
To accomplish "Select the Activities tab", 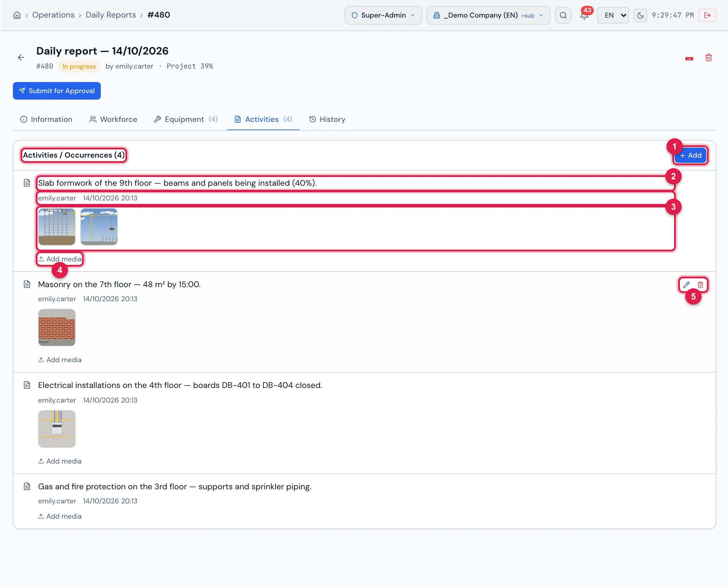I will pyautogui.click(x=263, y=120).
